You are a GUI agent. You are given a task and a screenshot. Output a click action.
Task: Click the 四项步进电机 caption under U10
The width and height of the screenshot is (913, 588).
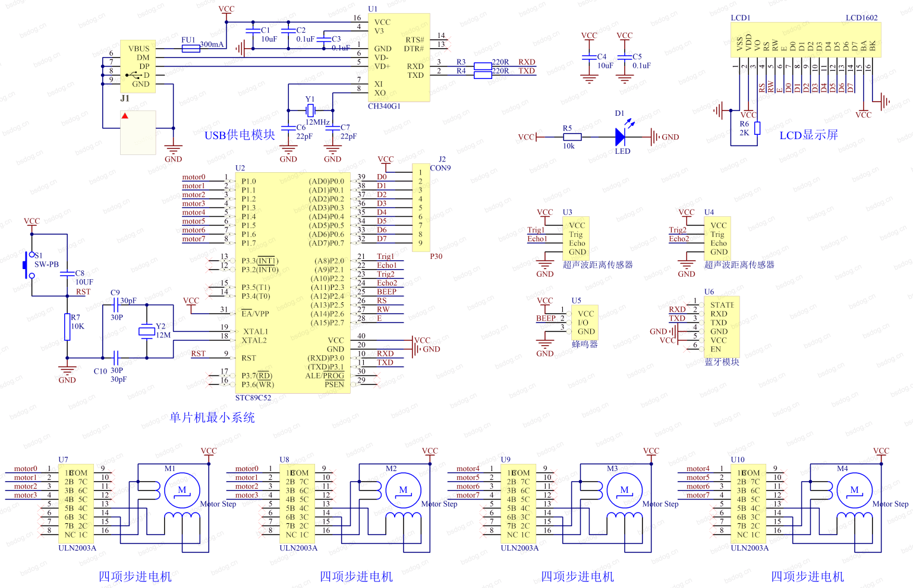coord(807,577)
